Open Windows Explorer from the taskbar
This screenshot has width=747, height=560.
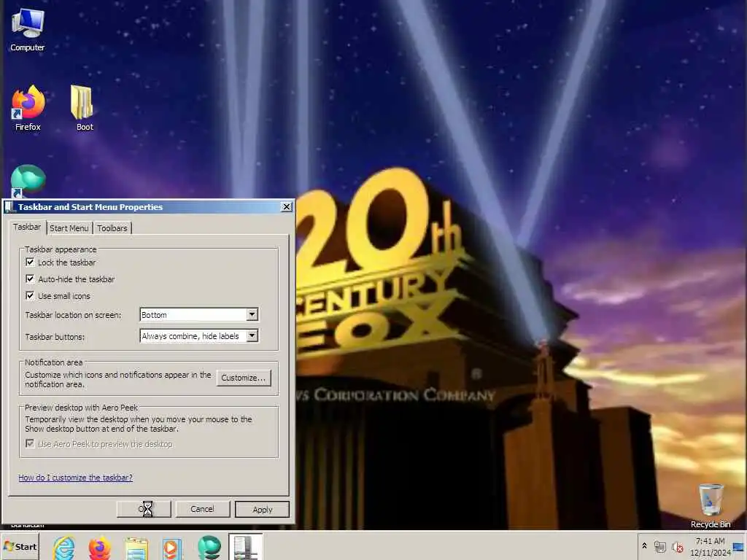[x=136, y=548]
